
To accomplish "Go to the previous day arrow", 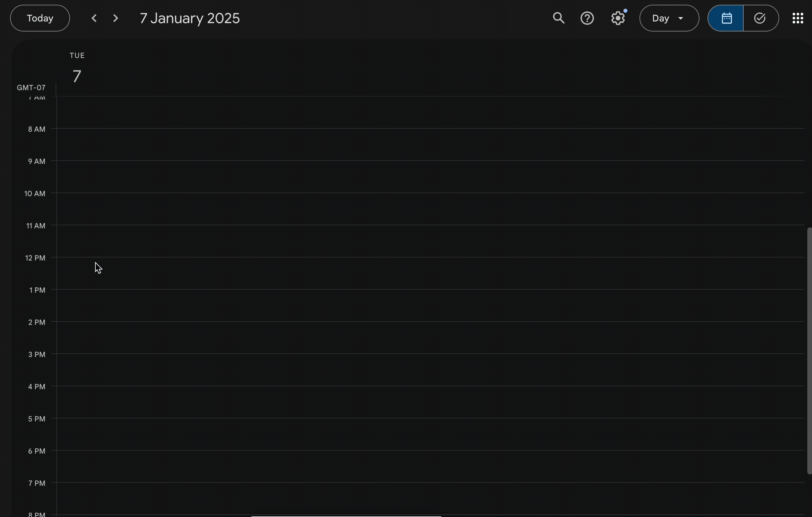I will 94,18.
